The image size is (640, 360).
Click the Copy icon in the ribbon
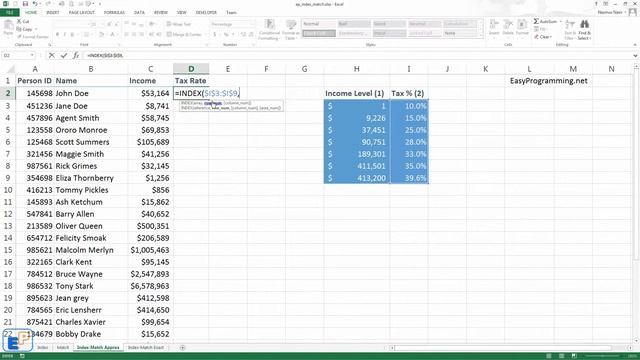[19, 29]
